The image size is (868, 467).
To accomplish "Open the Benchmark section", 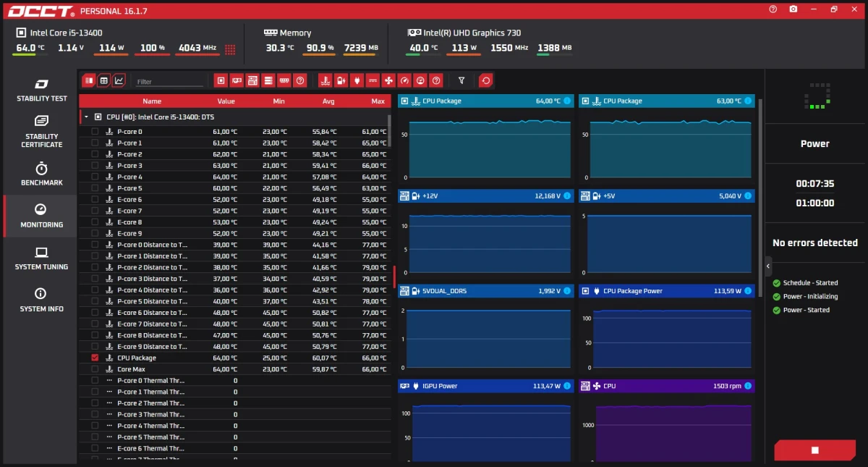I will [41, 174].
